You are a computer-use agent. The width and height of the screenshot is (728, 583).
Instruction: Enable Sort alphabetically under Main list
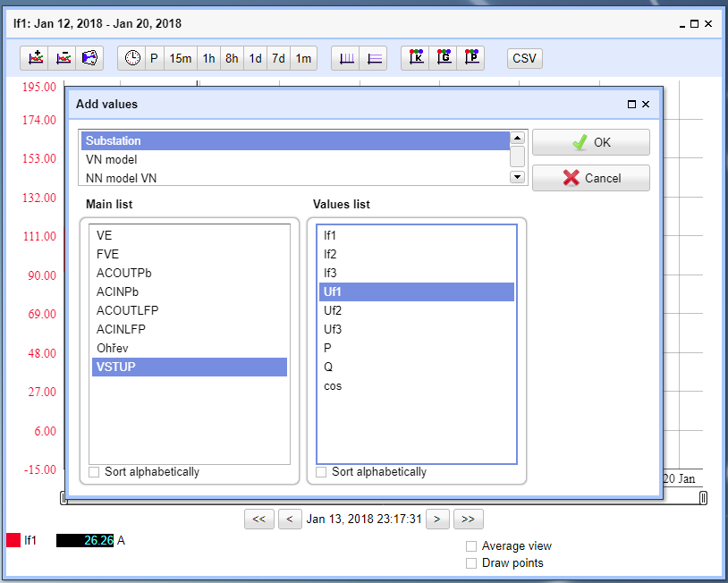94,472
